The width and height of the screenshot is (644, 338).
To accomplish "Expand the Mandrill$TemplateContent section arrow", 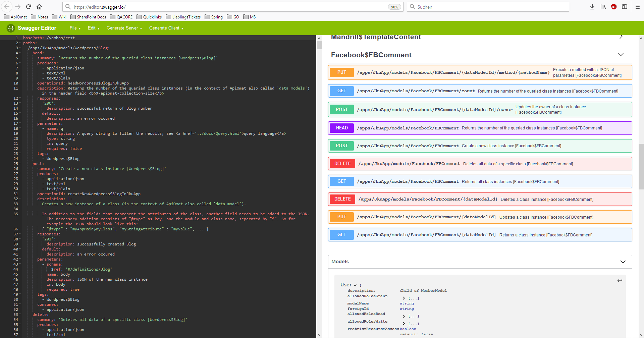I will click(621, 37).
